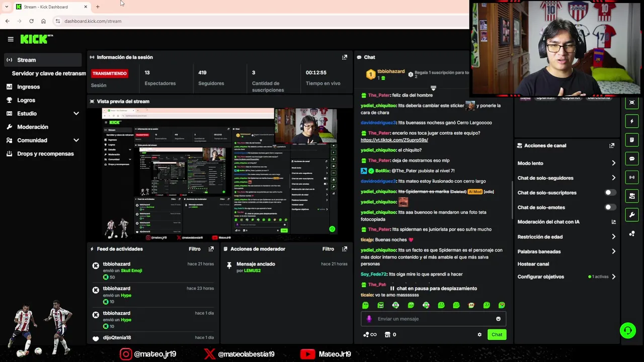Open the hamburger menu beside the Kick logo
Image resolution: width=644 pixels, height=362 pixels.
click(11, 39)
